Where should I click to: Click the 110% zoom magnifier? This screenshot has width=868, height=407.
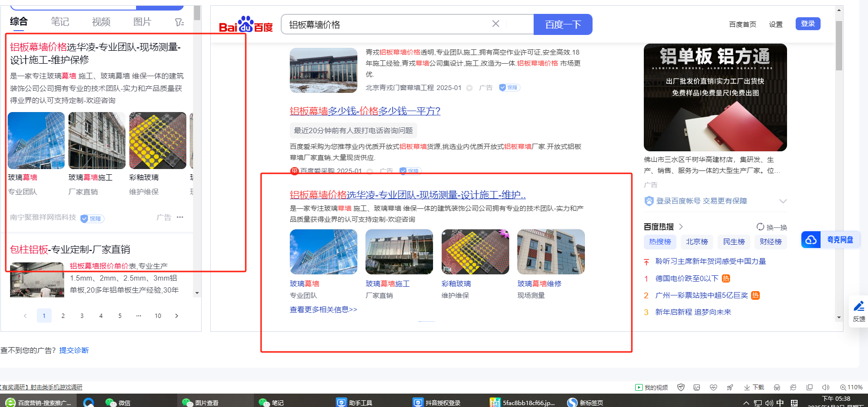[x=851, y=387]
